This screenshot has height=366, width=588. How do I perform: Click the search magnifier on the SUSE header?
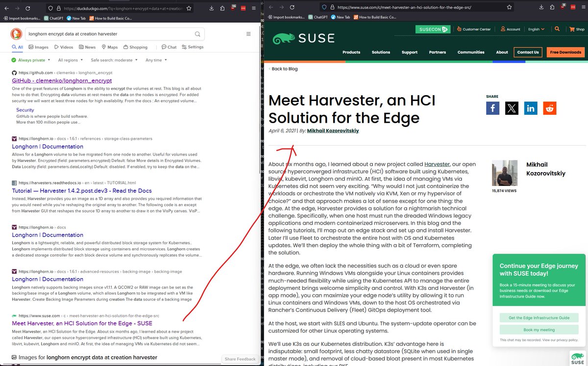tap(557, 29)
